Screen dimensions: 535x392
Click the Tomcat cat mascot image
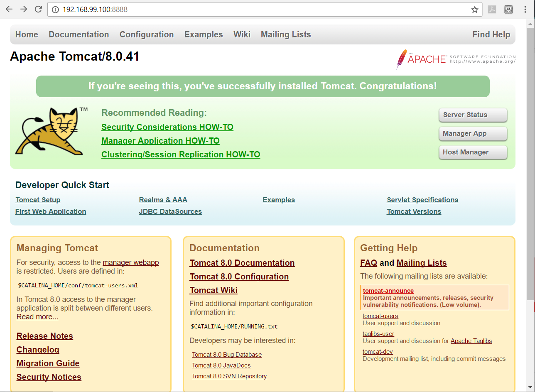pyautogui.click(x=52, y=132)
